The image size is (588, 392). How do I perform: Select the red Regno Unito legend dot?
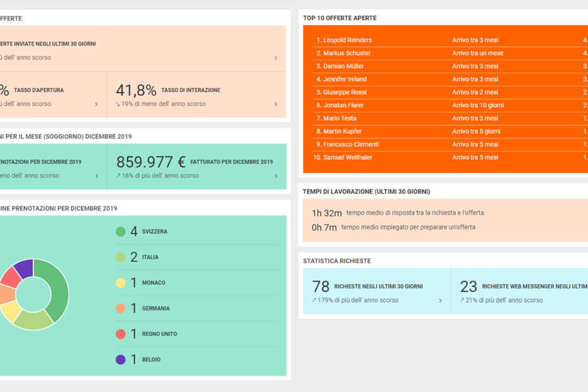[x=120, y=334]
